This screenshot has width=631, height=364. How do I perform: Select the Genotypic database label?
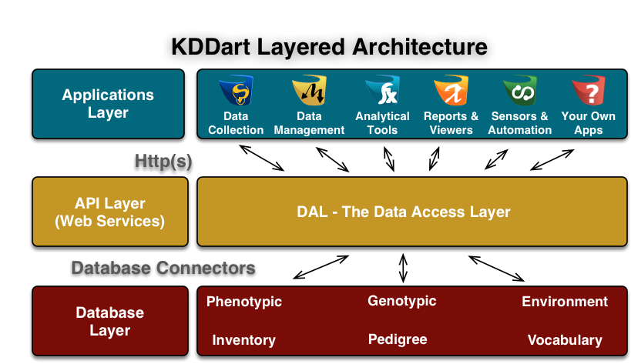coord(402,301)
